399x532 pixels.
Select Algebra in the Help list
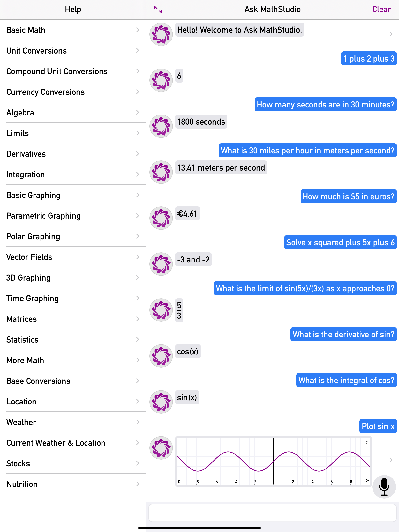tap(72, 112)
